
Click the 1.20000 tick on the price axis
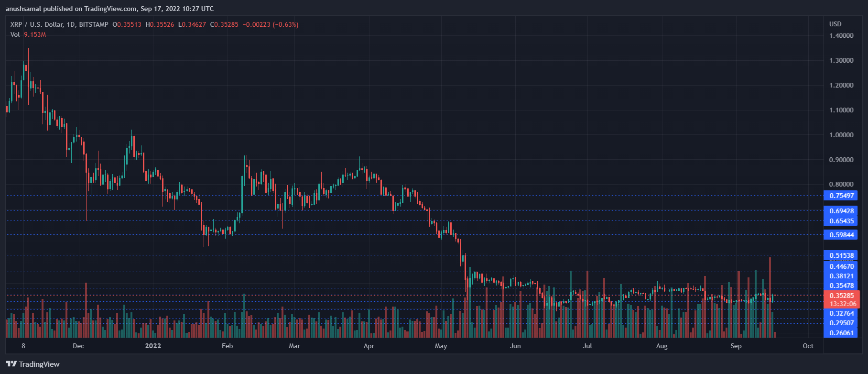click(841, 85)
